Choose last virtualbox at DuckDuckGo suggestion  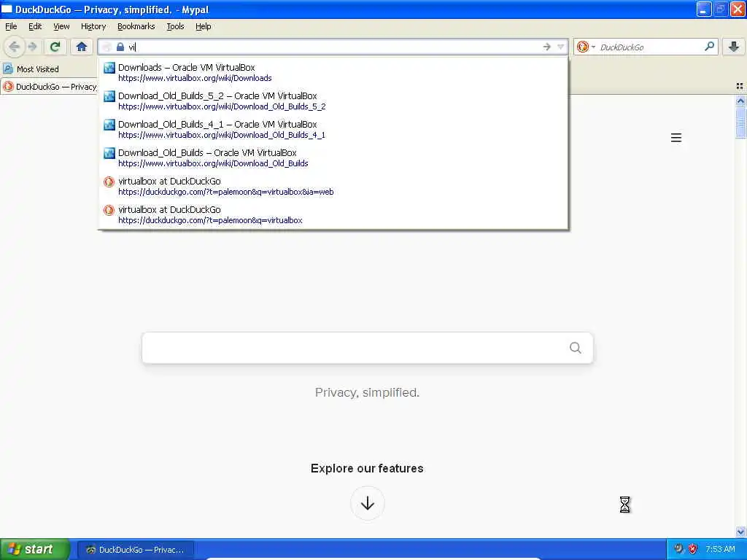click(x=333, y=215)
